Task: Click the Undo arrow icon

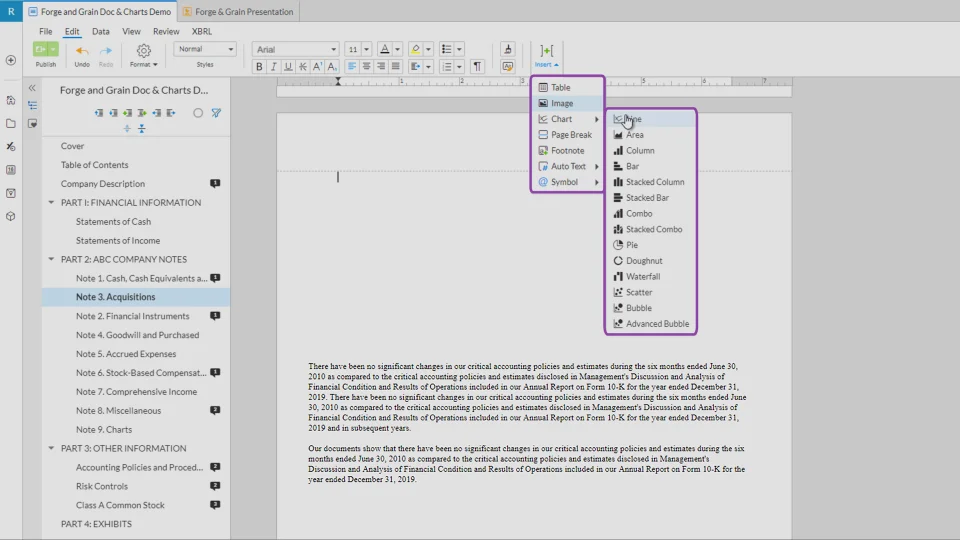Action: coord(82,50)
